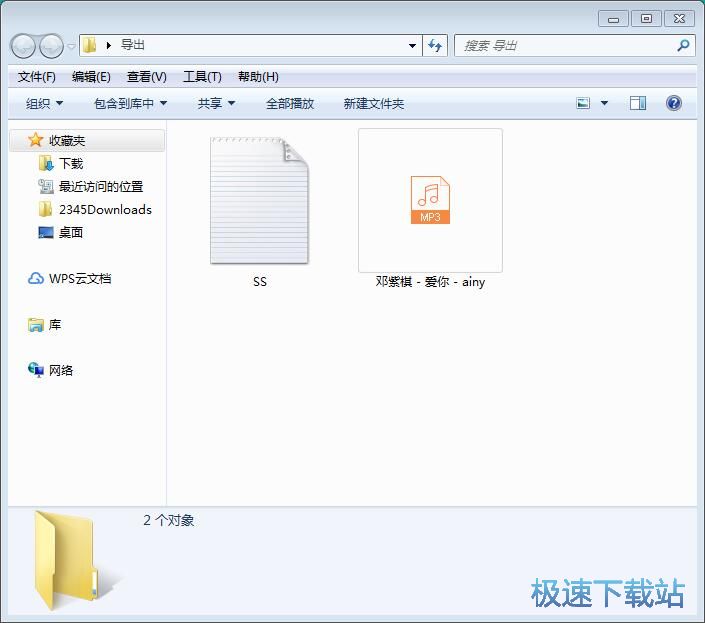Open the 2345Downloads folder
Viewport: 705px width, 623px height.
coord(105,209)
